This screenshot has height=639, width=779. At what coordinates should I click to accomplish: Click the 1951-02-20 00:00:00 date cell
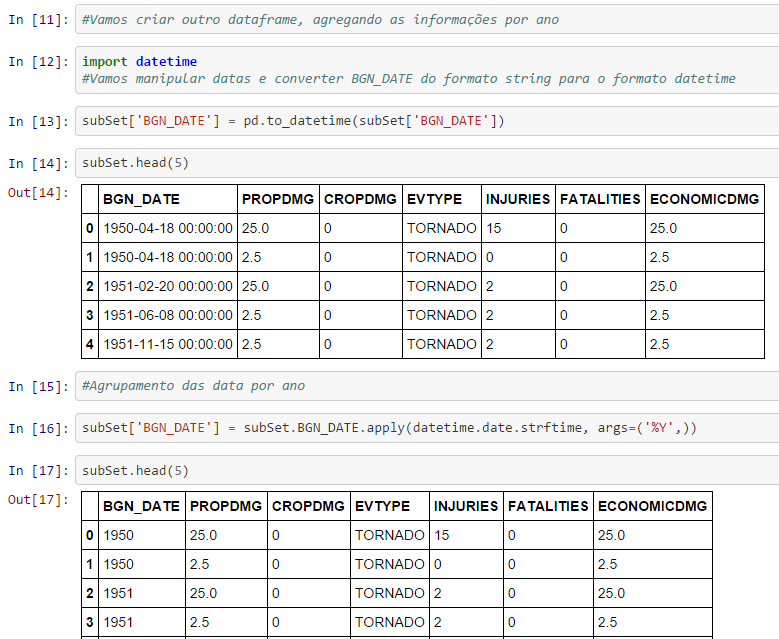[x=168, y=286]
